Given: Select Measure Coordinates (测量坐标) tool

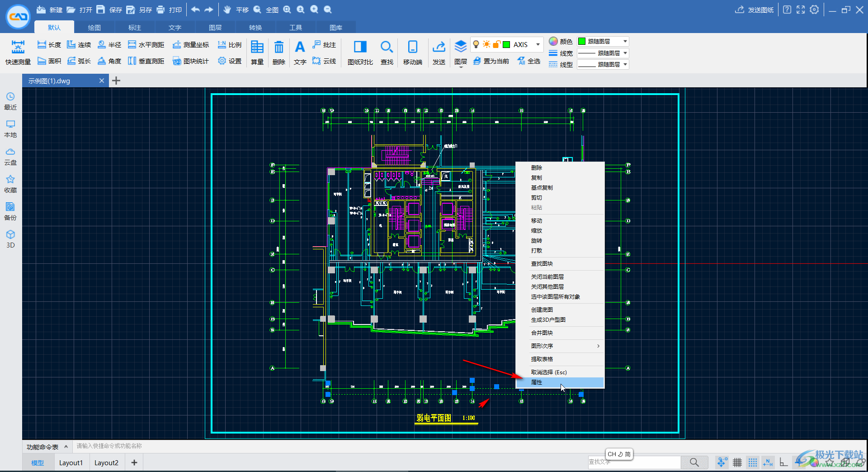Looking at the screenshot, I should (190, 45).
